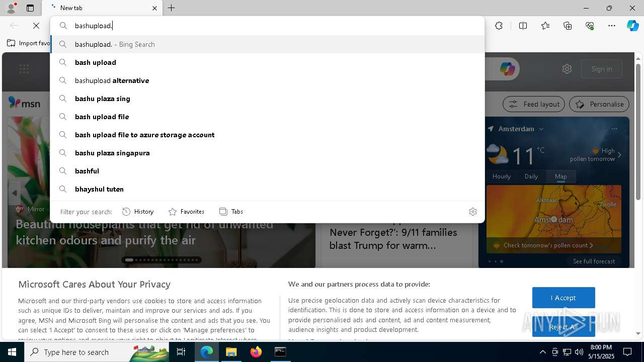Viewport: 644px width, 362px height.
Task: Toggle Split screen icon
Action: coord(523,26)
